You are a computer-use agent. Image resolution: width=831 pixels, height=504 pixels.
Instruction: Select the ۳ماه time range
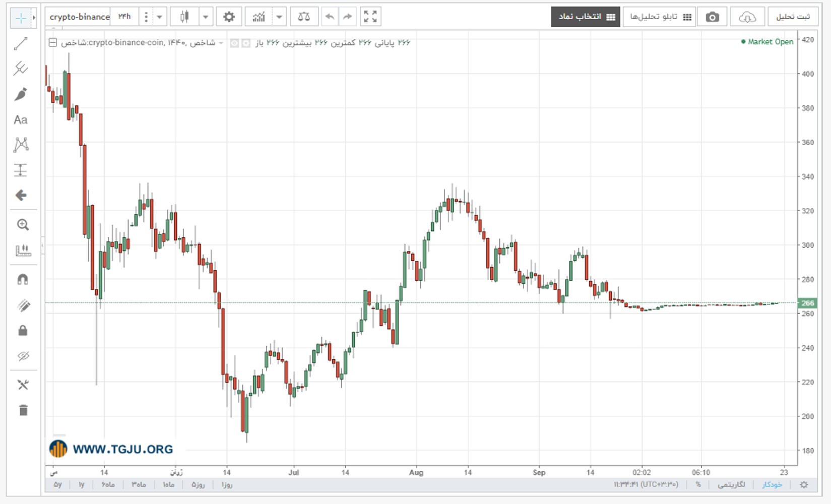click(x=139, y=484)
